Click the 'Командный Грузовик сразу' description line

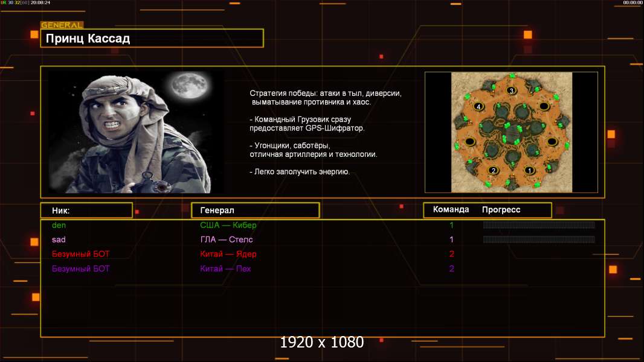pos(300,119)
